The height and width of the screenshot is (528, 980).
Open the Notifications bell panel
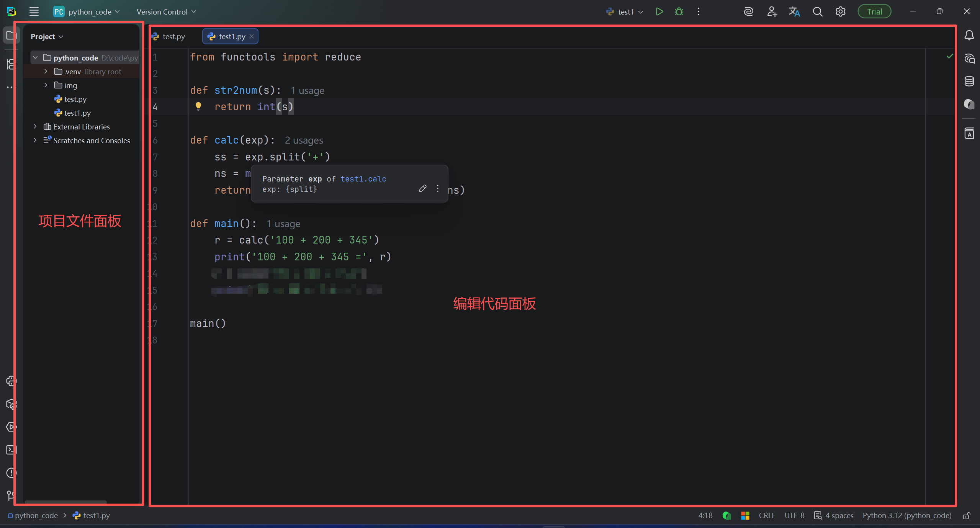969,36
